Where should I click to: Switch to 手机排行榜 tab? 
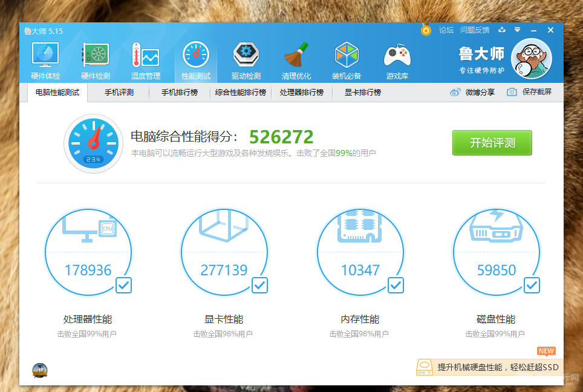pos(180,92)
